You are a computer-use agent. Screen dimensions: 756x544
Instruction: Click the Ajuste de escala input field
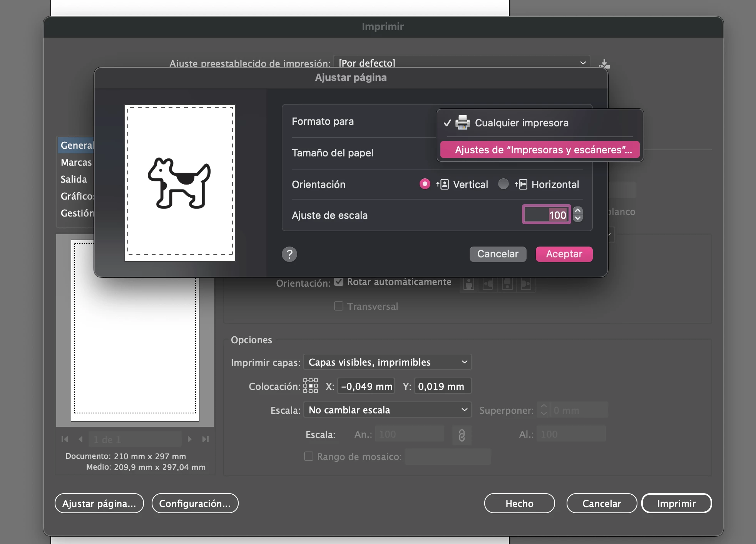546,215
